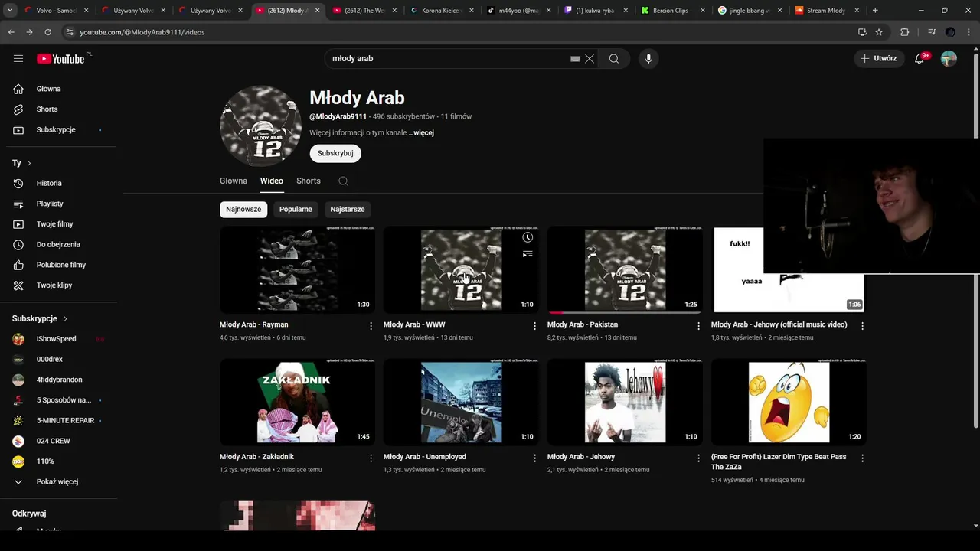The height and width of the screenshot is (551, 980).
Task: Search within the channel using the magnifier
Action: pyautogui.click(x=343, y=181)
